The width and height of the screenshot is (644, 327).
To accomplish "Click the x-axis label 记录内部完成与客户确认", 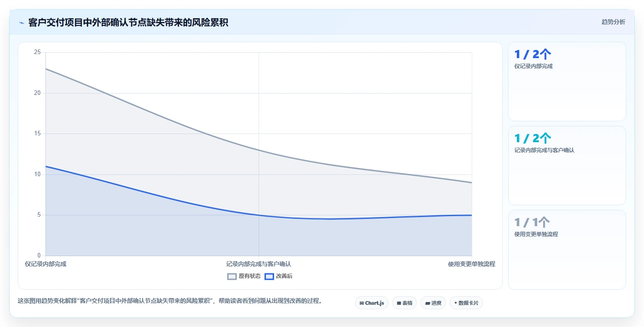I will click(259, 264).
